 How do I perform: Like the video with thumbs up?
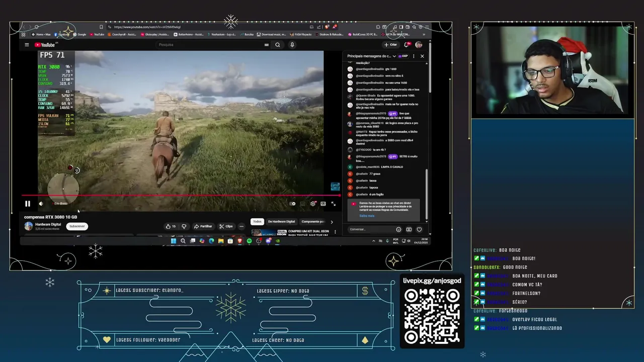171,226
